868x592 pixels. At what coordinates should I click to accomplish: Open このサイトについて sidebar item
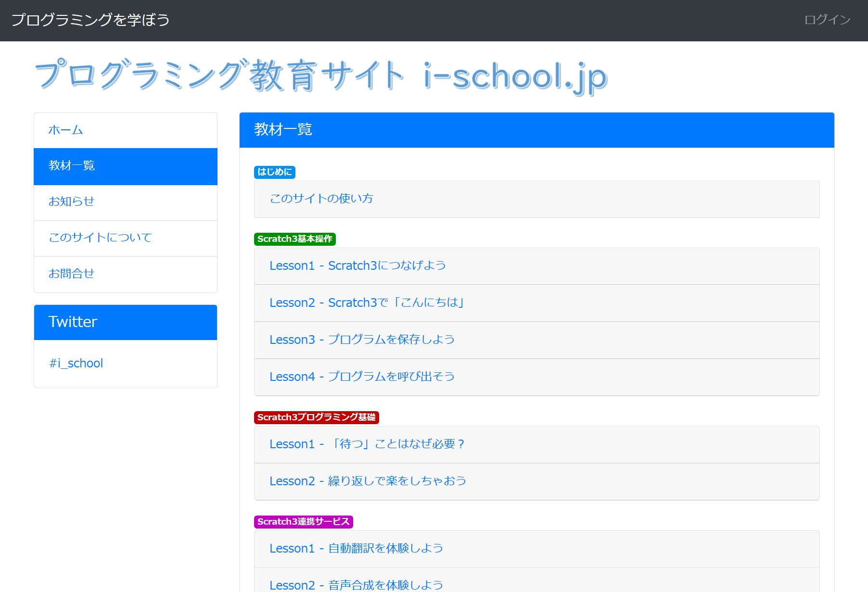click(x=126, y=239)
